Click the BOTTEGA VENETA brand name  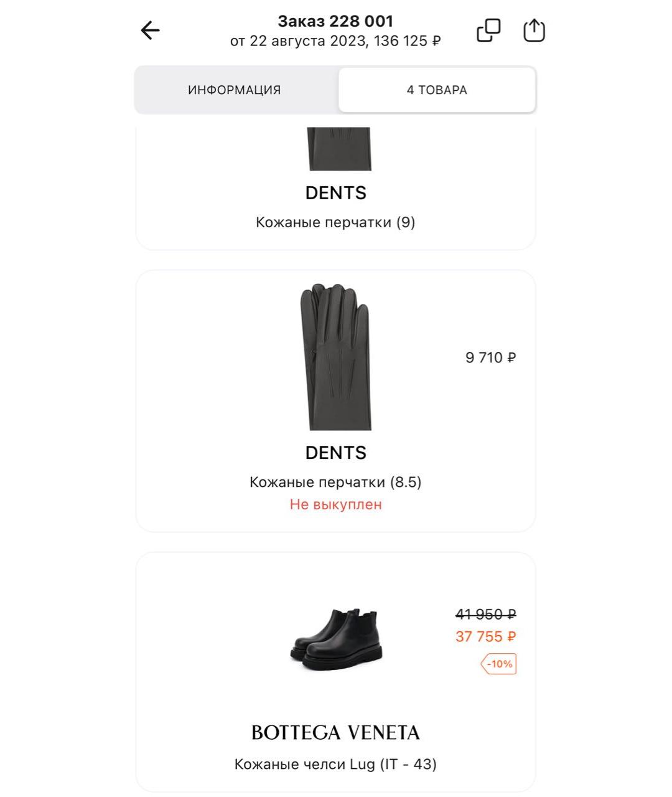(x=335, y=732)
